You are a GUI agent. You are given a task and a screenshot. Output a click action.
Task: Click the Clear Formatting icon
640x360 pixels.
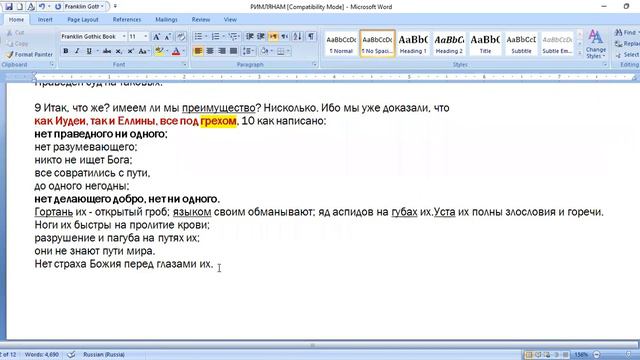181,37
